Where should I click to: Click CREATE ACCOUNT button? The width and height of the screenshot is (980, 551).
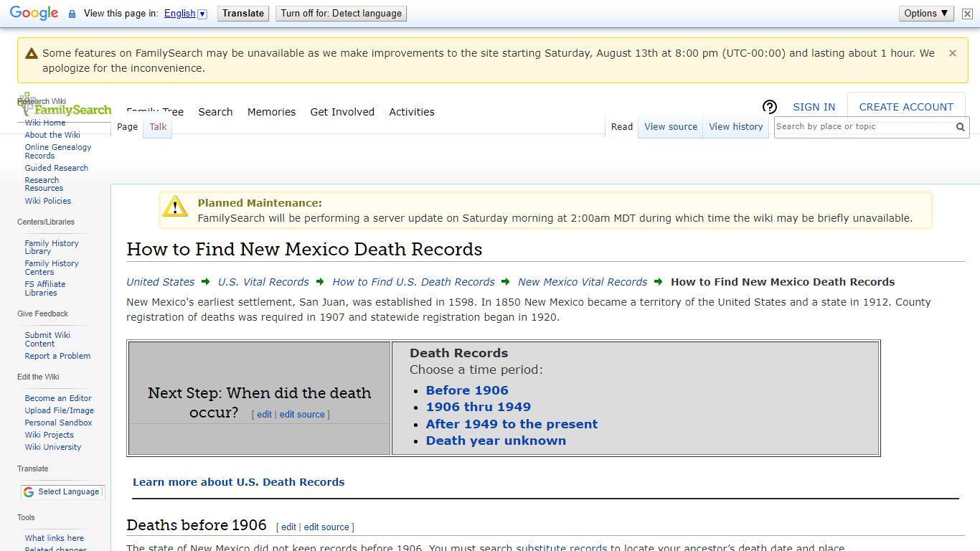pos(906,107)
